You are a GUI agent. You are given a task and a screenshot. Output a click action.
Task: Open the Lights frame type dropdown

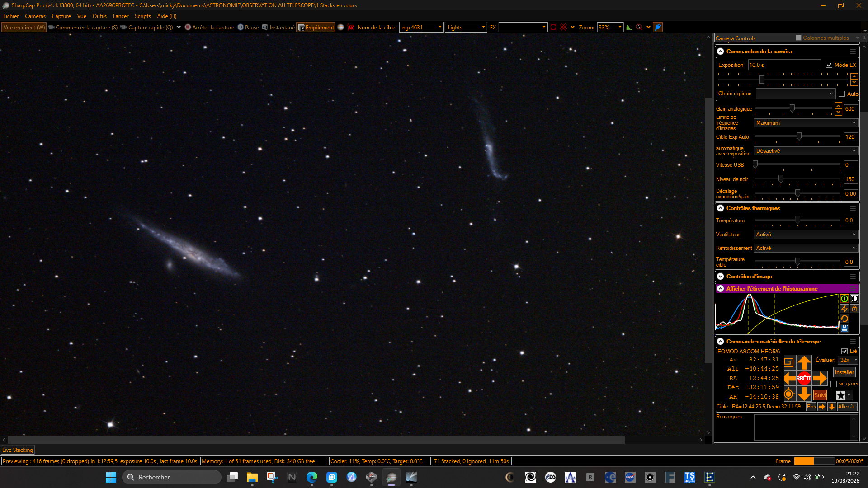[x=466, y=28]
